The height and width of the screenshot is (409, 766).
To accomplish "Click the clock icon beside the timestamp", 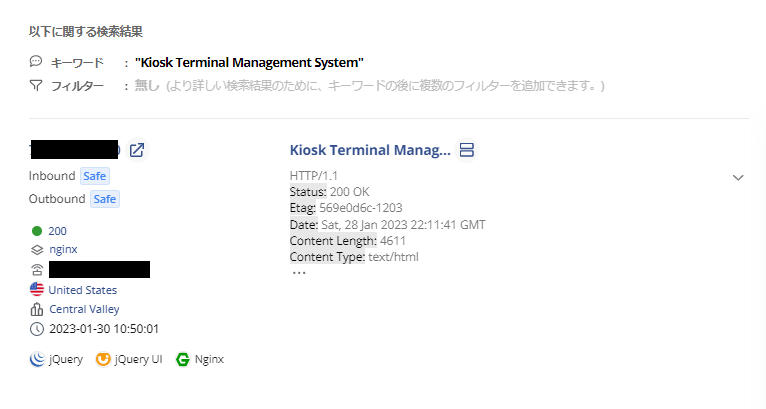I will (x=37, y=329).
